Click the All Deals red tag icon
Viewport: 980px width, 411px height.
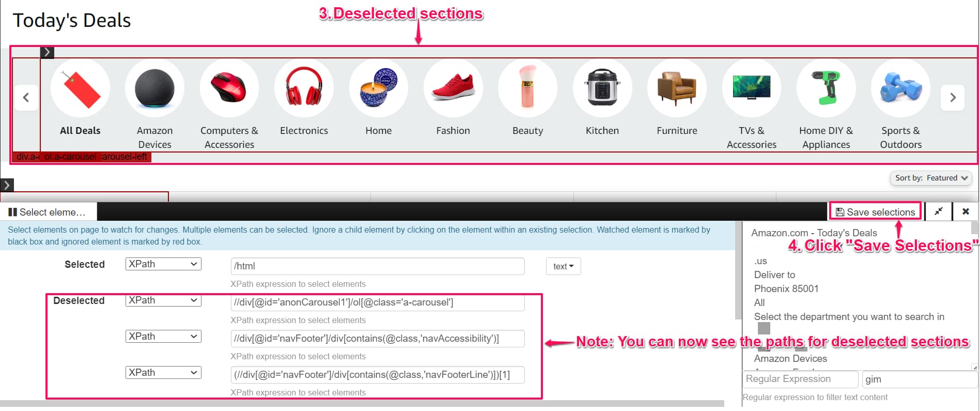[x=80, y=88]
